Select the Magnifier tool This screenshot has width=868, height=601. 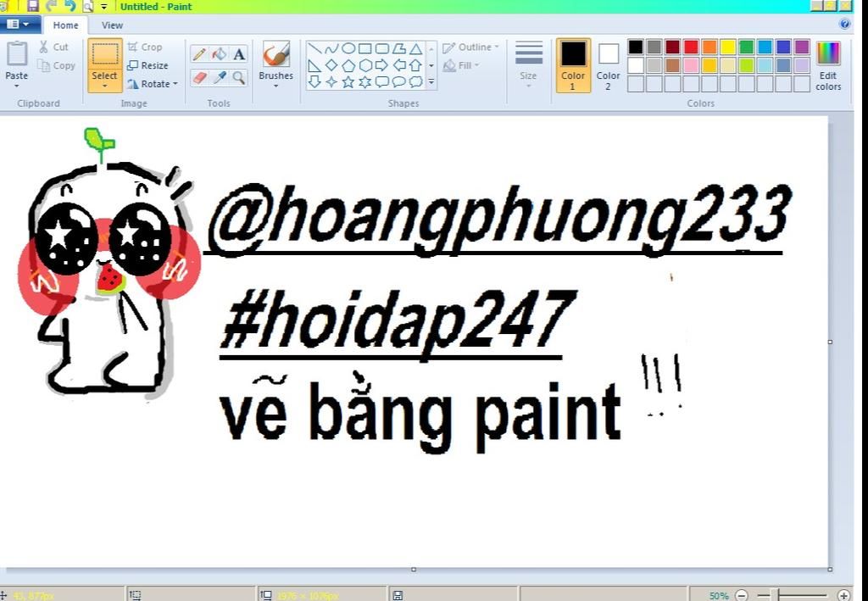click(238, 77)
